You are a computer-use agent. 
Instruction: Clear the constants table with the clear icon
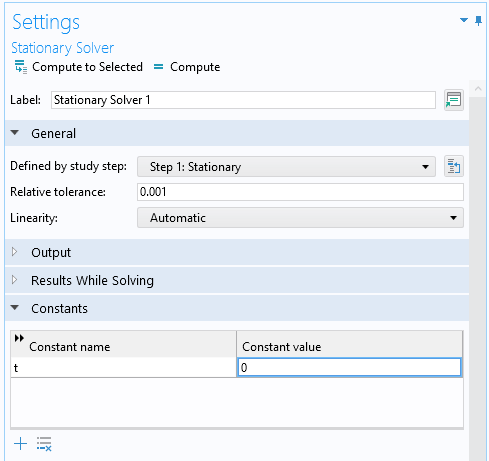pos(44,444)
